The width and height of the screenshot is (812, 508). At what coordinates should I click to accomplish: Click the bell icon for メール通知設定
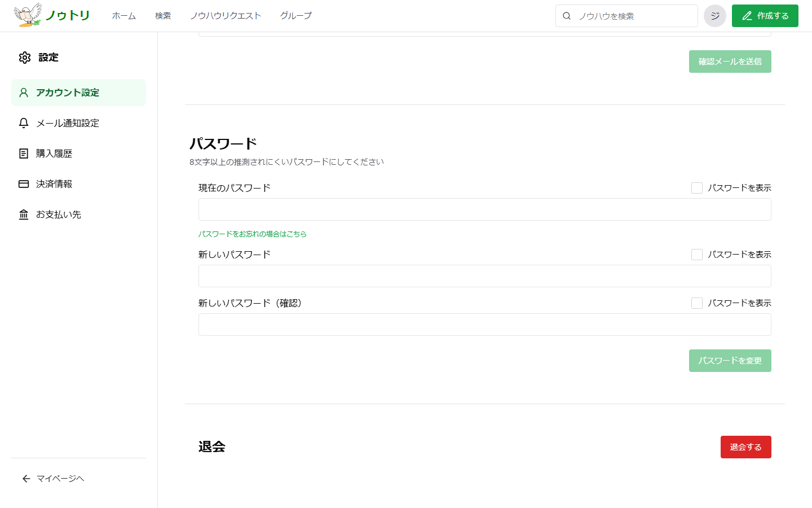[24, 123]
